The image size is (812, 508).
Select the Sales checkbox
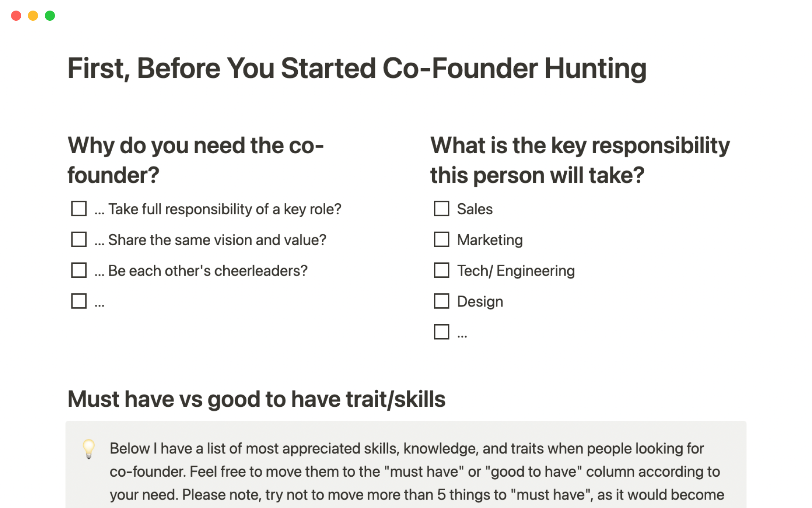[442, 209]
